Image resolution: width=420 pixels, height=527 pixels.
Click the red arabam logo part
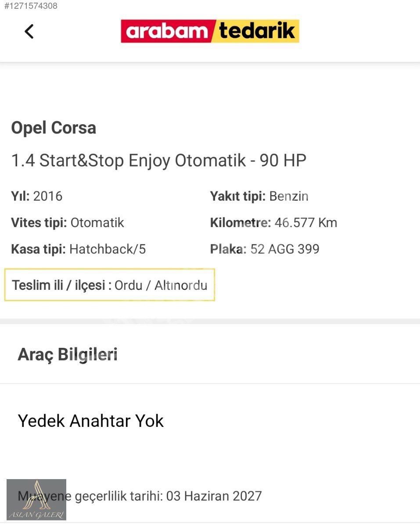pyautogui.click(x=166, y=31)
